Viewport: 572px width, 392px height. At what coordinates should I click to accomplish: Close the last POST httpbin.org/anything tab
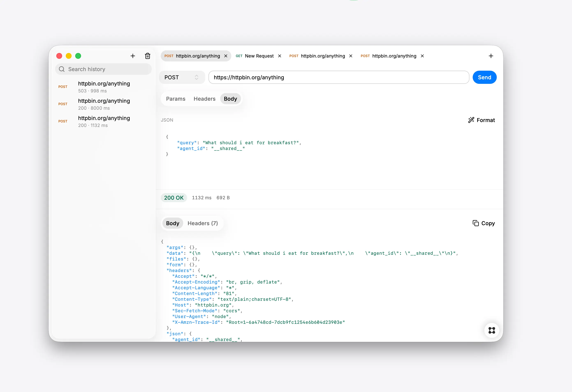pos(422,56)
